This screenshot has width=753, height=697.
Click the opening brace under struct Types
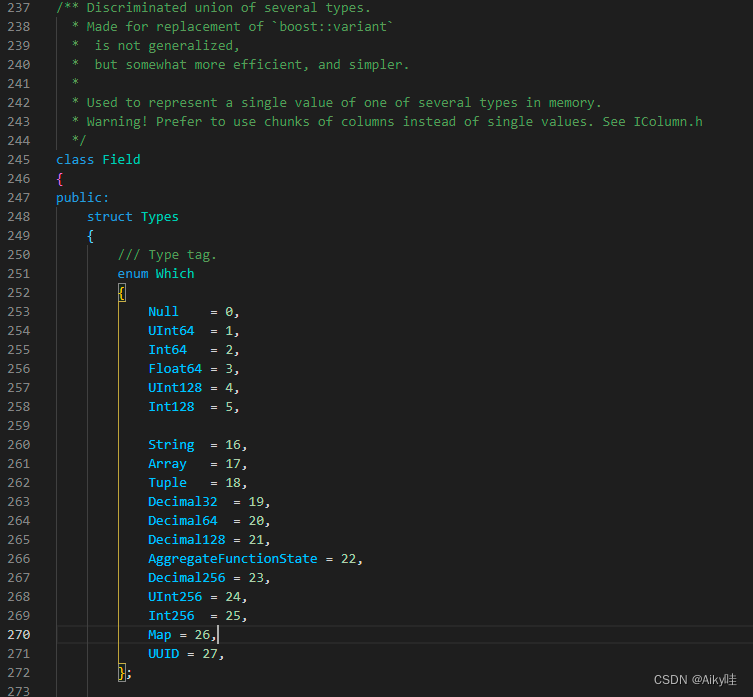click(90, 236)
